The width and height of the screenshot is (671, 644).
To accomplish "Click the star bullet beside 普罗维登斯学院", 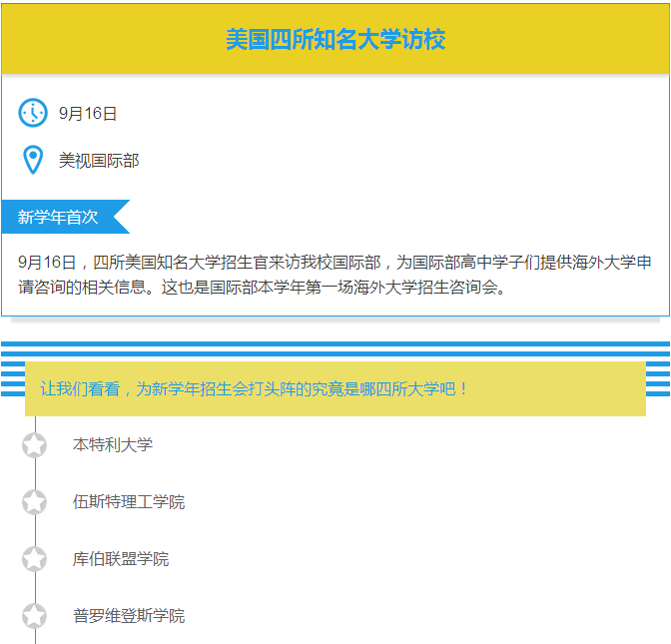I will click(x=35, y=616).
